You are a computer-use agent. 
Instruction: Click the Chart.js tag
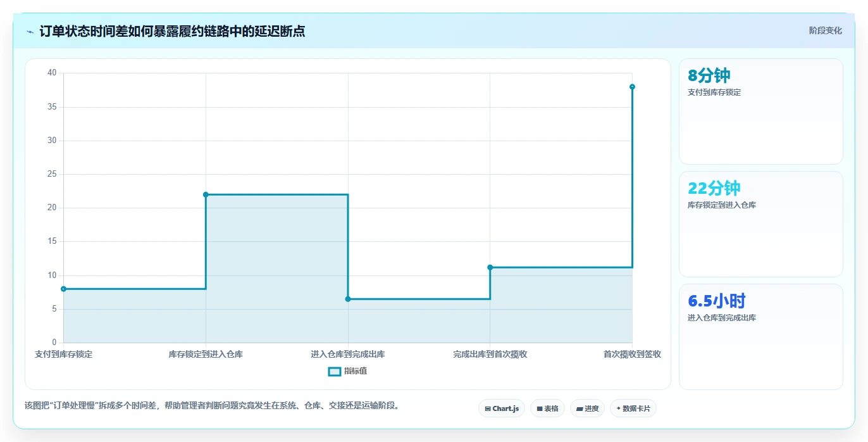[x=502, y=408]
